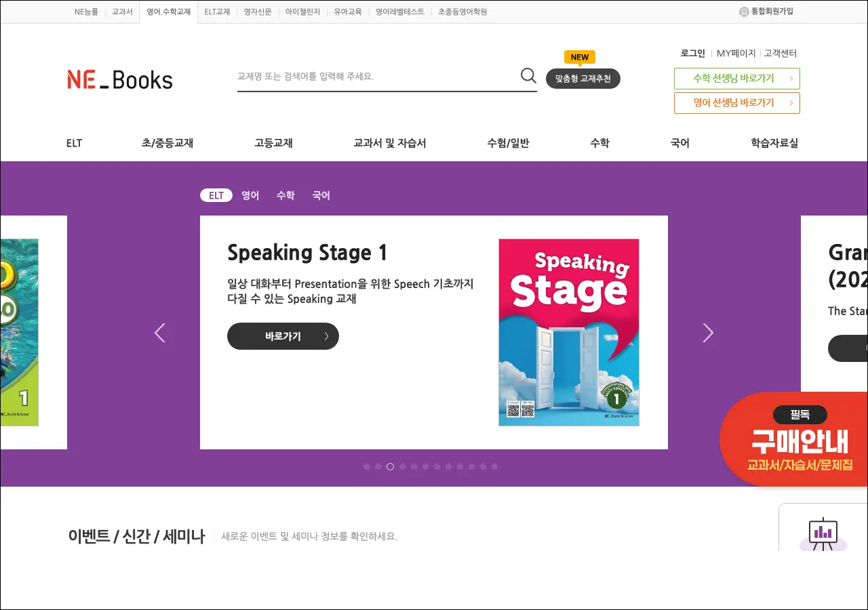This screenshot has width=868, height=610.
Task: Show the previous carousel slide arrow
Action: [x=160, y=333]
